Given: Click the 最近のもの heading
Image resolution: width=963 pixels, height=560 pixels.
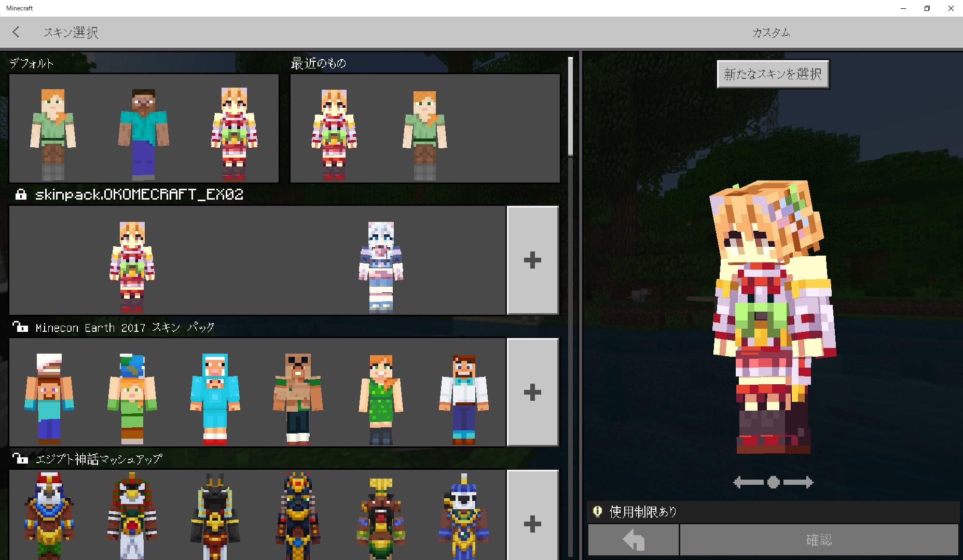Looking at the screenshot, I should [x=318, y=63].
